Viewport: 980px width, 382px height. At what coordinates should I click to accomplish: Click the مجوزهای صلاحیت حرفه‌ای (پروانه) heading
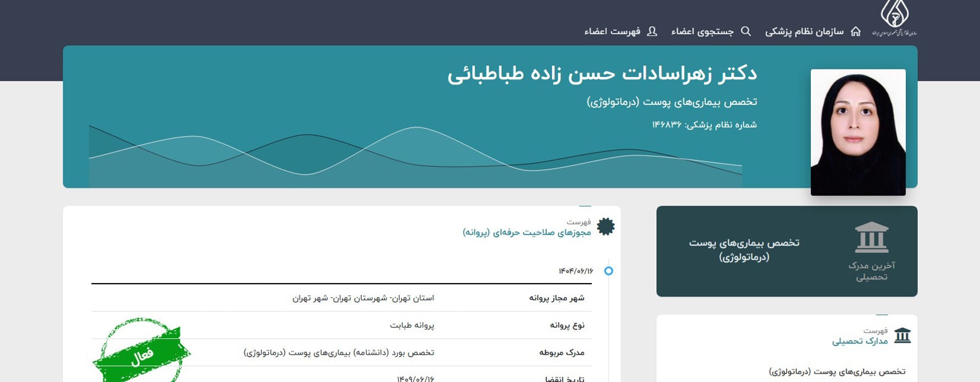tap(527, 232)
